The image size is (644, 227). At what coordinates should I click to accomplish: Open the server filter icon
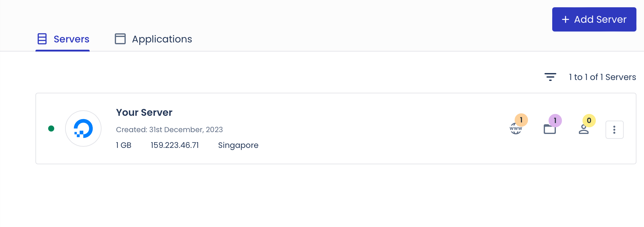point(550,77)
